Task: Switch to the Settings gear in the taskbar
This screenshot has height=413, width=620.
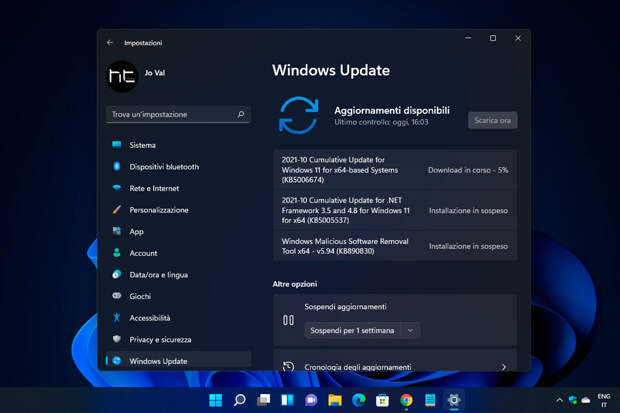Action: (x=454, y=400)
